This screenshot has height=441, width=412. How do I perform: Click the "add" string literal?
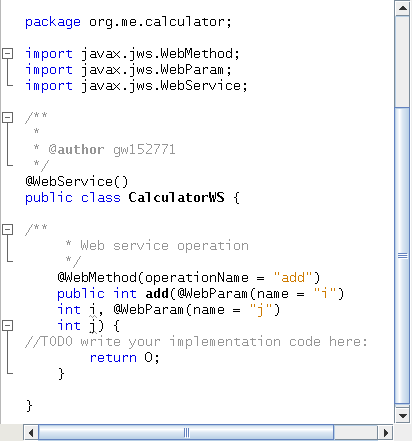coord(293,278)
